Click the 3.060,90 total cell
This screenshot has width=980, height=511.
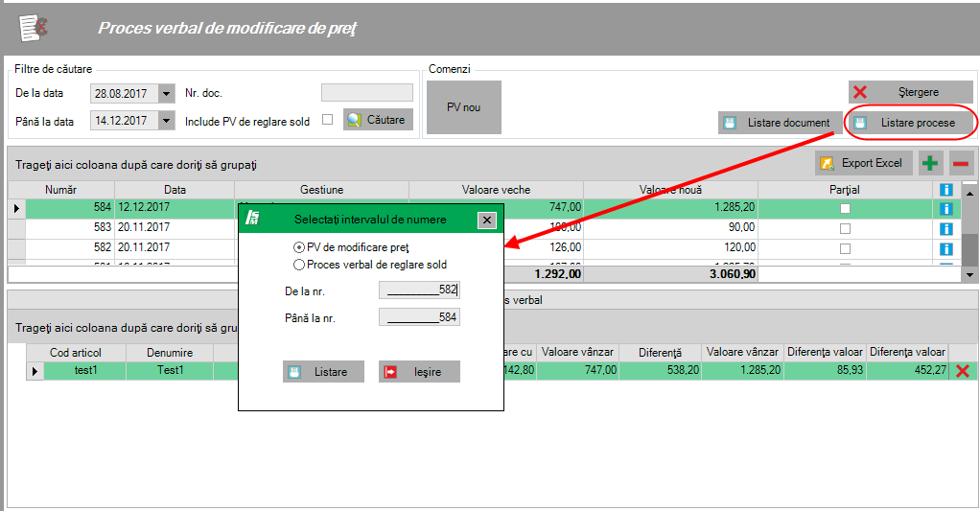670,273
